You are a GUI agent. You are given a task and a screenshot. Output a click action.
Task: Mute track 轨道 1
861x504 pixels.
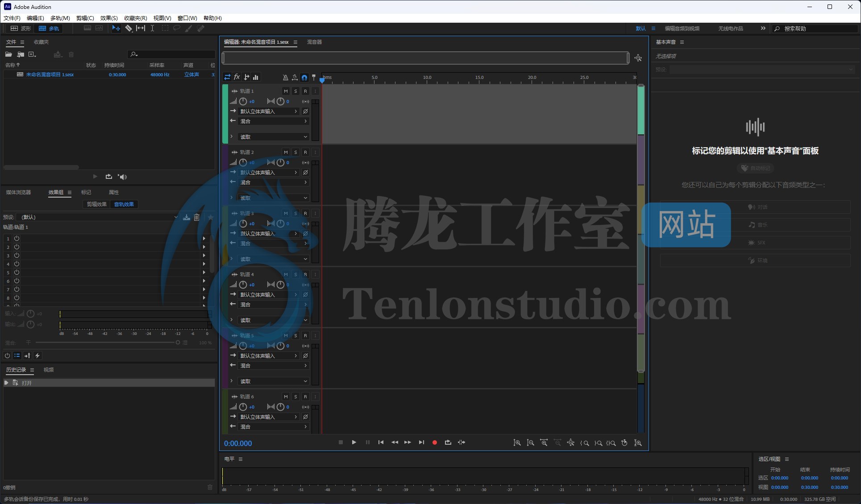286,91
